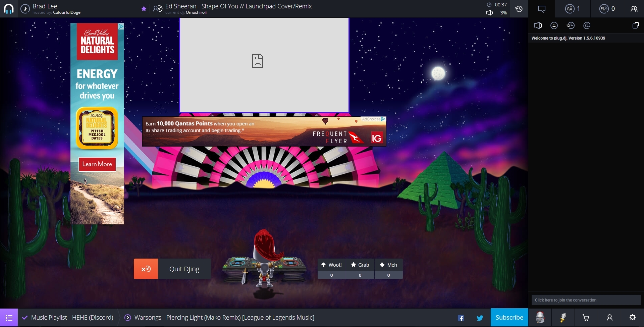Favorite the room with the star icon
The height and width of the screenshot is (327, 644).
pos(144,9)
